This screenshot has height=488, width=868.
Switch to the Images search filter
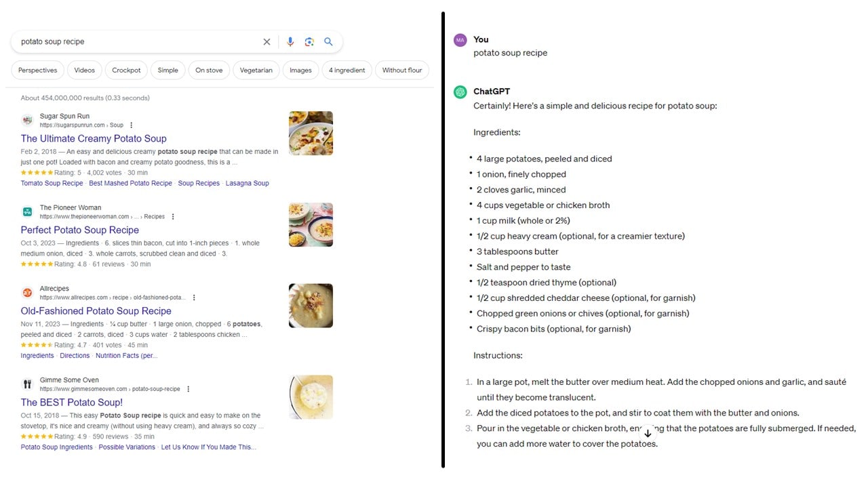click(300, 70)
